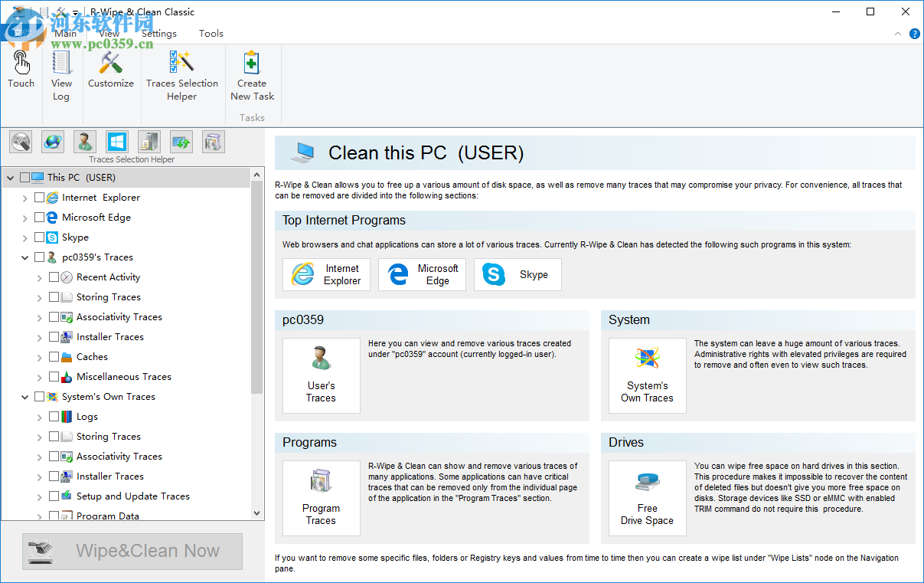Switch to the View ribbon tab
The image size is (924, 583).
[x=109, y=33]
